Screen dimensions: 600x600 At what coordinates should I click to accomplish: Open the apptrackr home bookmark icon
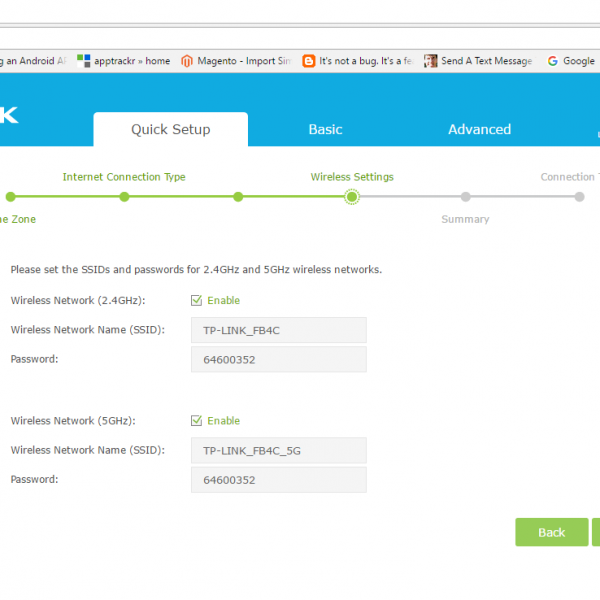click(84, 61)
